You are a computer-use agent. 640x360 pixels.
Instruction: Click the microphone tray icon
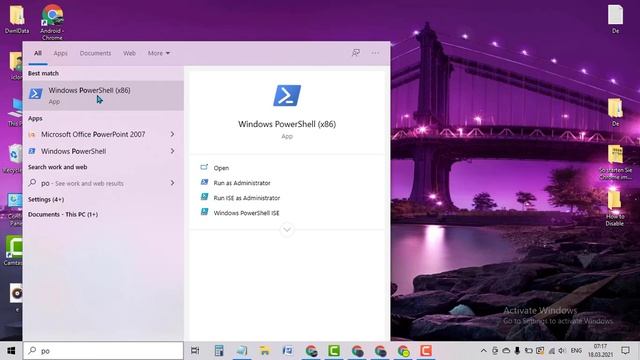coord(517,351)
